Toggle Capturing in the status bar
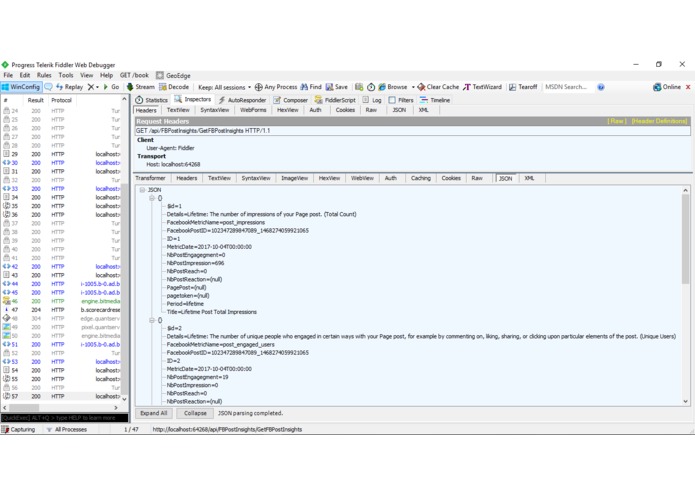695x494 pixels. [19, 429]
